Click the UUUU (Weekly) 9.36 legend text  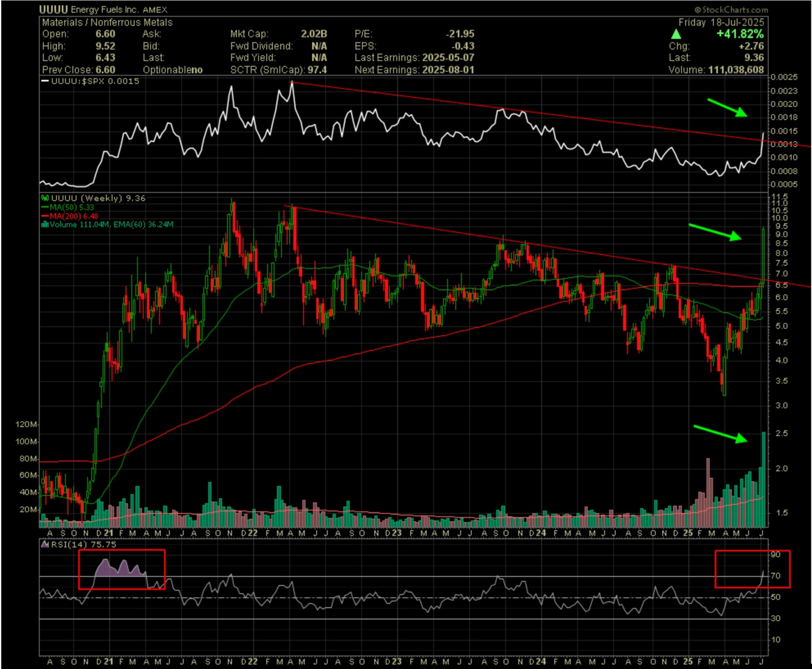[x=98, y=198]
